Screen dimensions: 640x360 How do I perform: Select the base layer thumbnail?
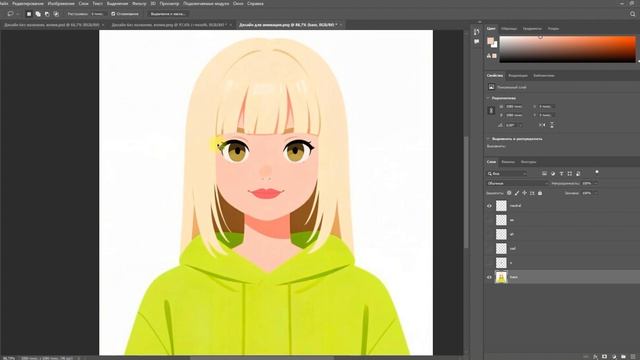pyautogui.click(x=501, y=277)
